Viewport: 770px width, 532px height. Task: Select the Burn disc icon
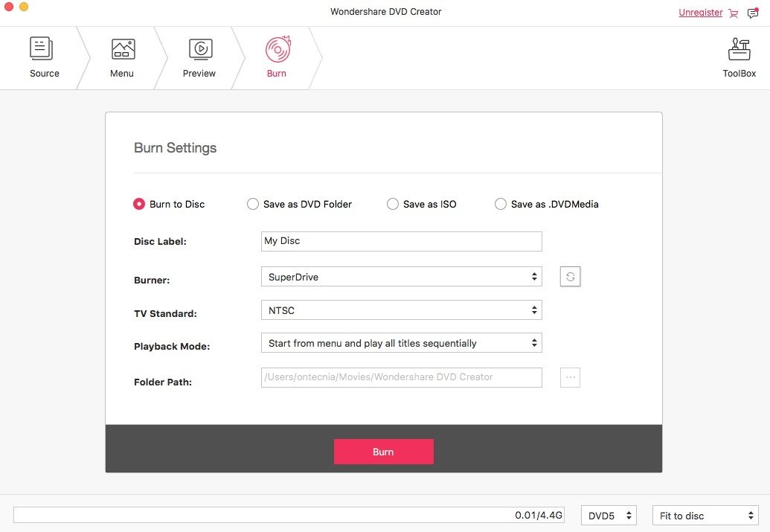278,48
